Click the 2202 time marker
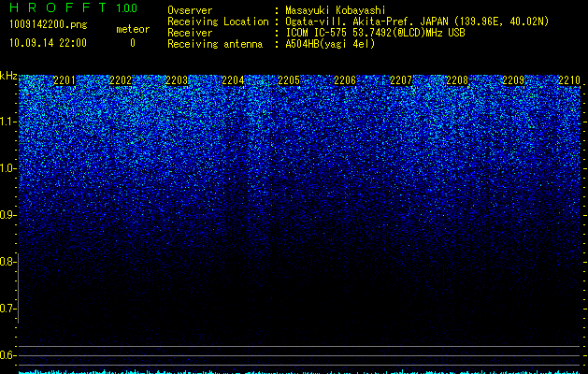 point(121,80)
